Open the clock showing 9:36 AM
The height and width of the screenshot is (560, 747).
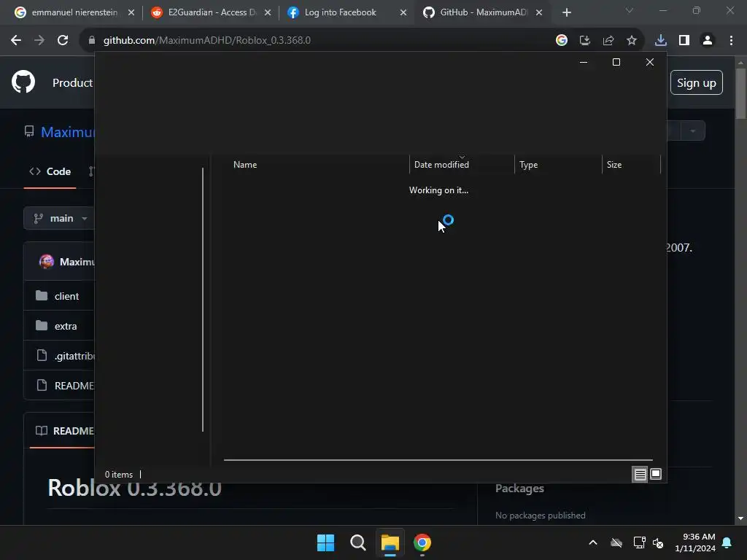(x=695, y=542)
